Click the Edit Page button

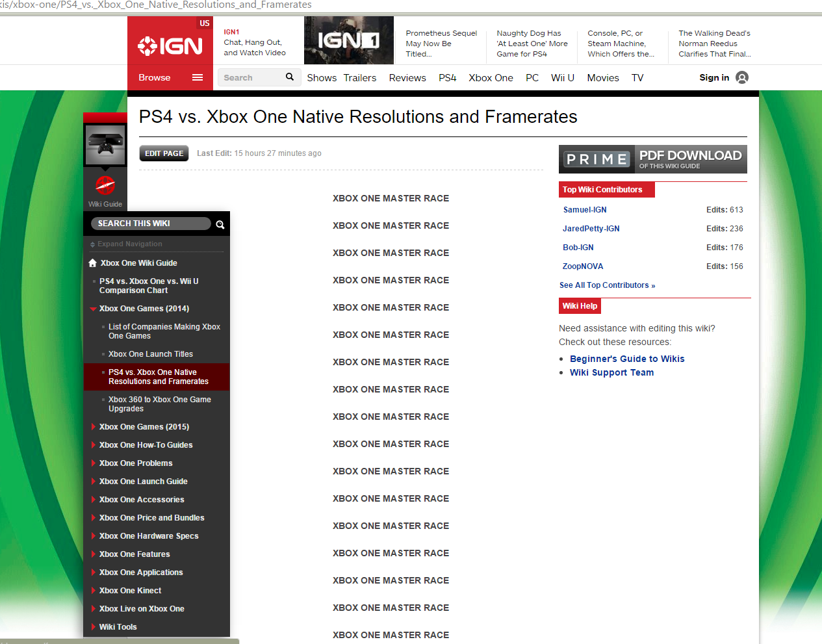click(164, 153)
